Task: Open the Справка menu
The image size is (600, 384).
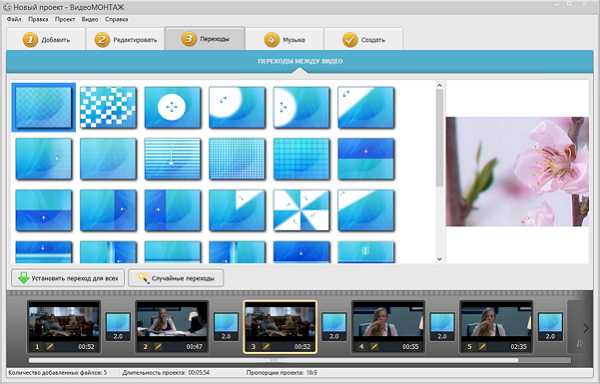Action: click(116, 19)
